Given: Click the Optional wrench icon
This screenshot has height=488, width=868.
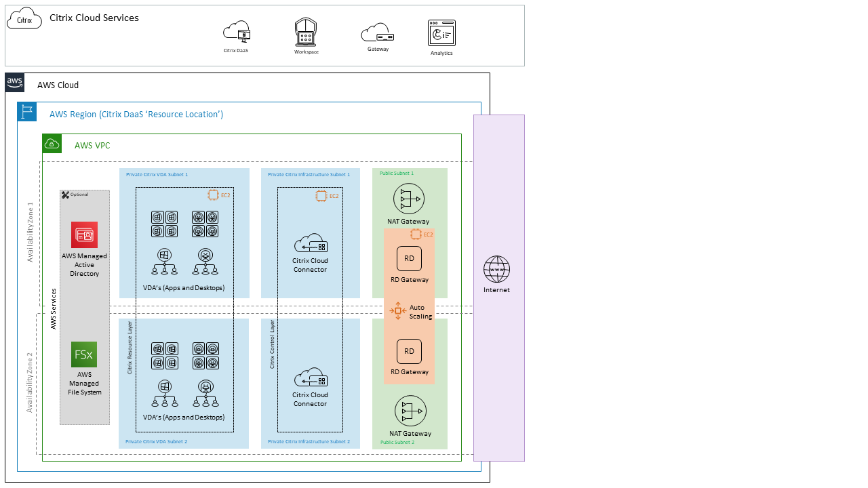Looking at the screenshot, I should pos(65,195).
